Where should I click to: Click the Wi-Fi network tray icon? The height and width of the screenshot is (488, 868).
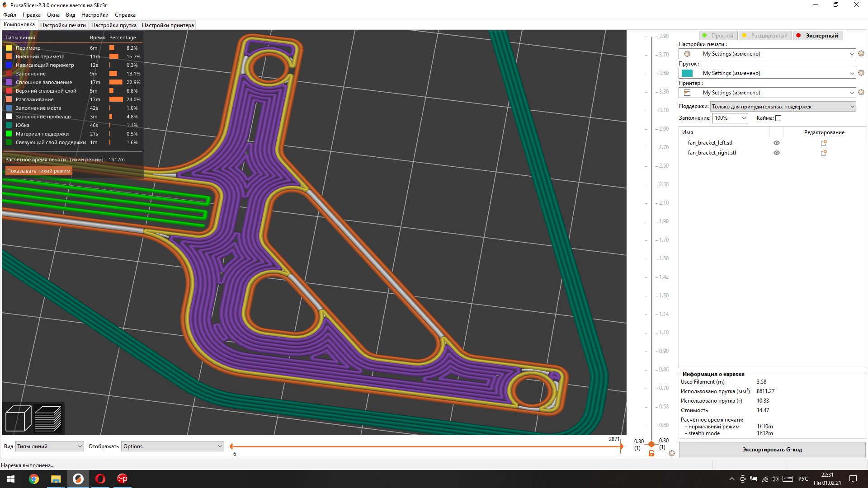pyautogui.click(x=765, y=479)
